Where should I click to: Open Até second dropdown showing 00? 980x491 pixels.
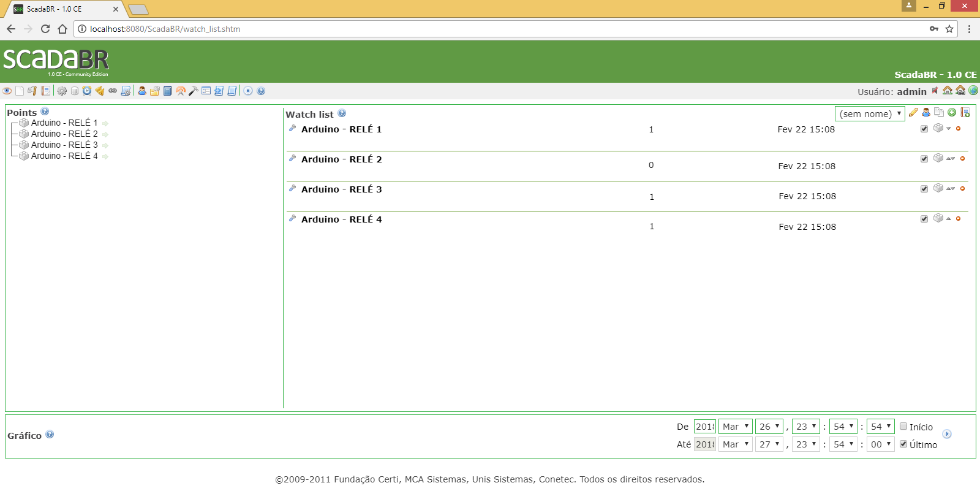pos(881,444)
